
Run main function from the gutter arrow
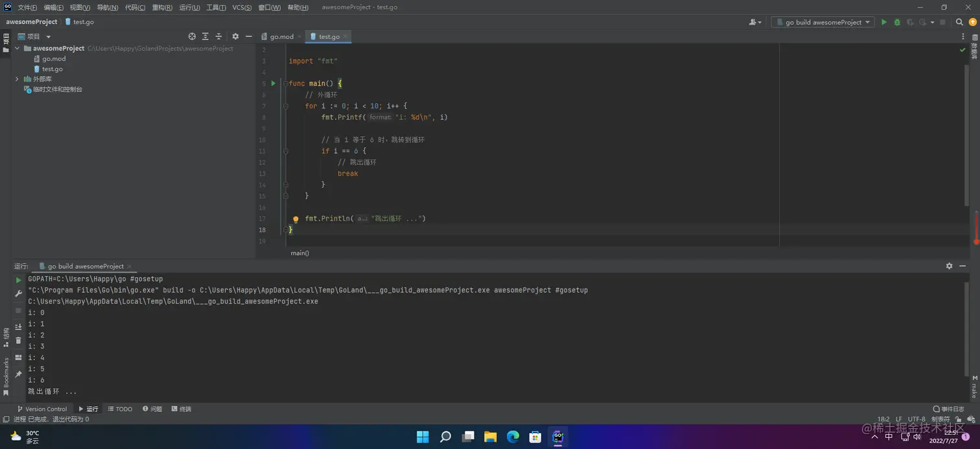(x=274, y=83)
